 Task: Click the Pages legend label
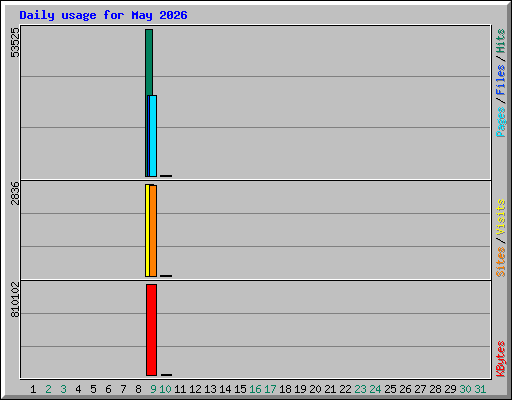500,122
